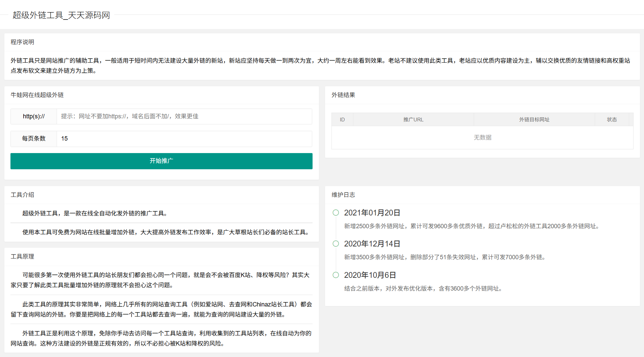Select the 每页条数 field showing 15
644x357 pixels.
(184, 139)
